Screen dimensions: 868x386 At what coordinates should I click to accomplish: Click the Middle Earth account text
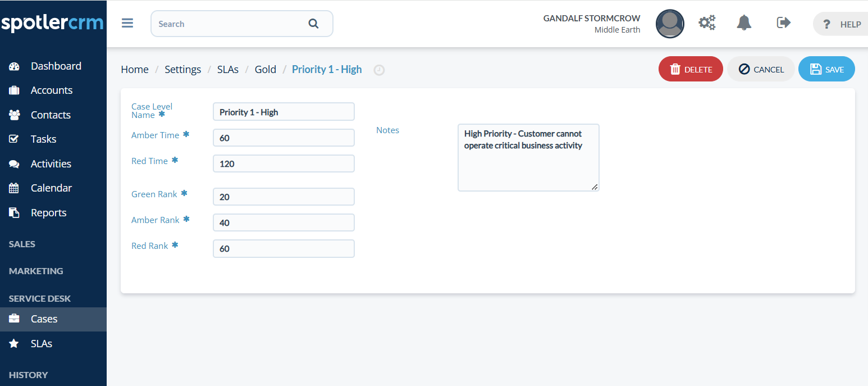pos(617,30)
